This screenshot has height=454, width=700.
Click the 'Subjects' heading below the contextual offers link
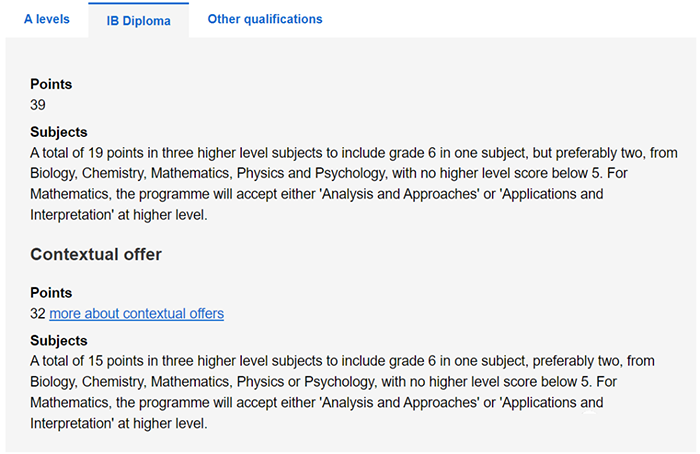click(x=59, y=340)
